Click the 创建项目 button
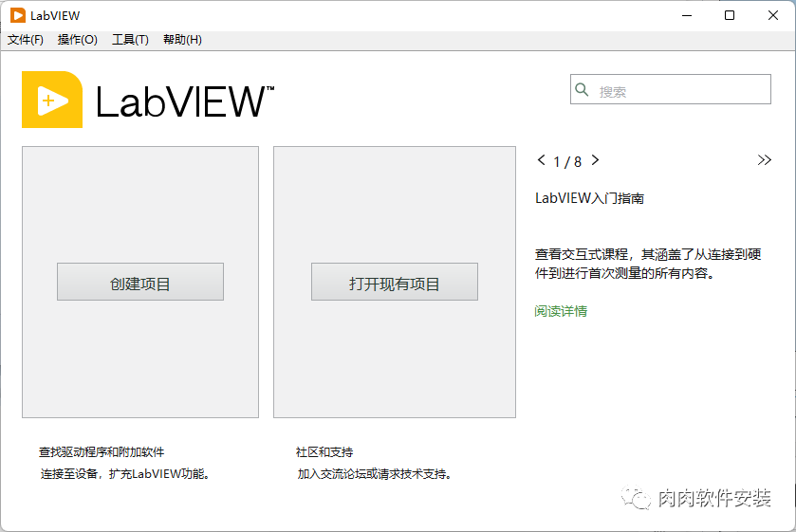 (140, 282)
